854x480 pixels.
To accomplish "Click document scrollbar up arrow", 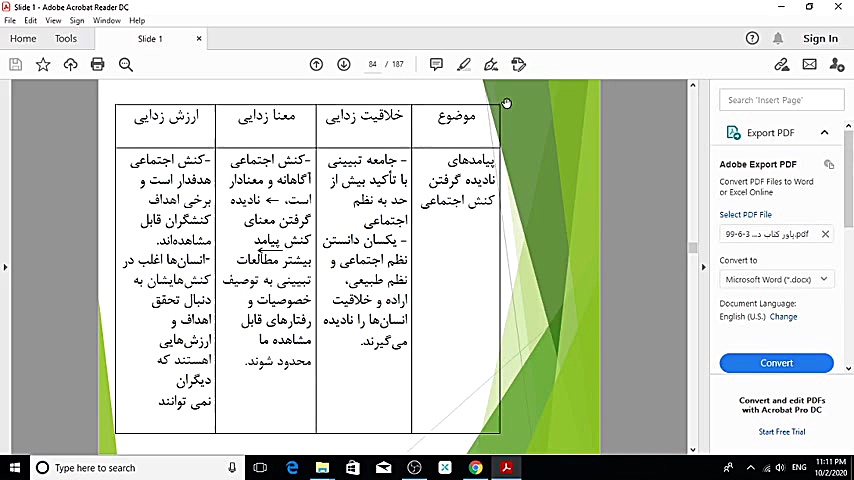I will [x=693, y=86].
